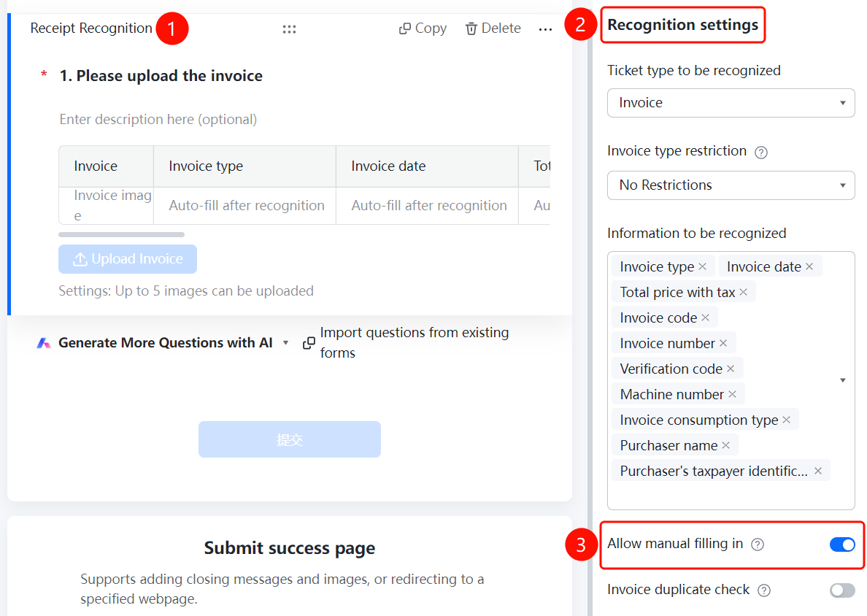Toggle off Allow manual filling in
The height and width of the screenshot is (616, 867).
point(842,544)
